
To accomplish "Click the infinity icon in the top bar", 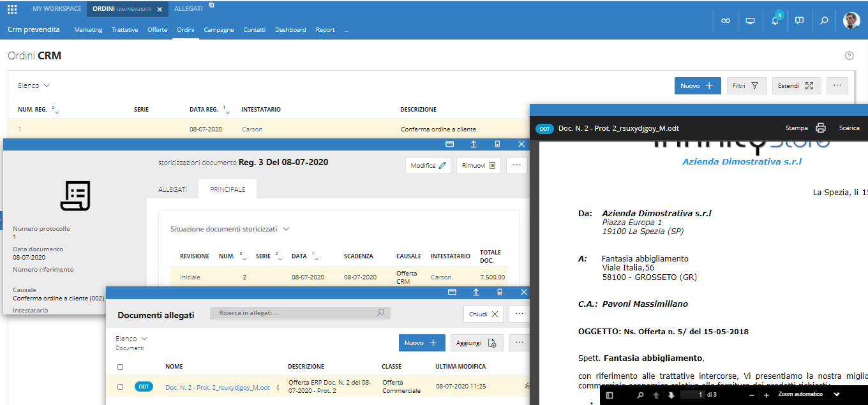I will (726, 20).
